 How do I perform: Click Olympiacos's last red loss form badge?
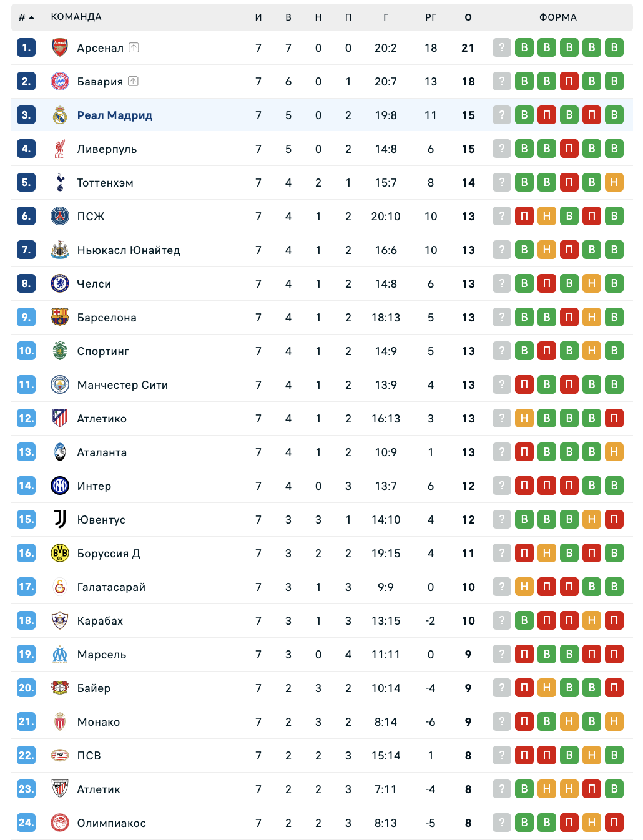(614, 823)
